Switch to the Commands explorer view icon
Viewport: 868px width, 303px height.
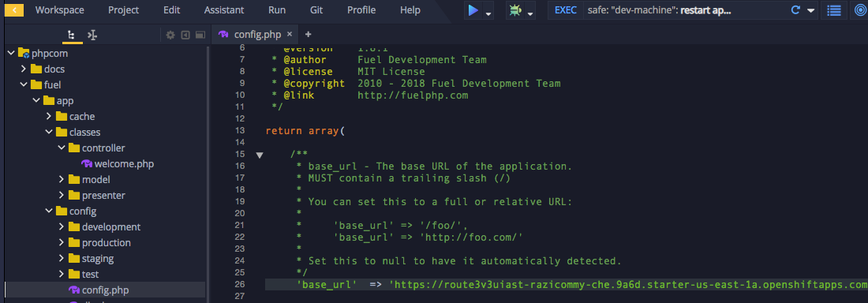click(92, 35)
